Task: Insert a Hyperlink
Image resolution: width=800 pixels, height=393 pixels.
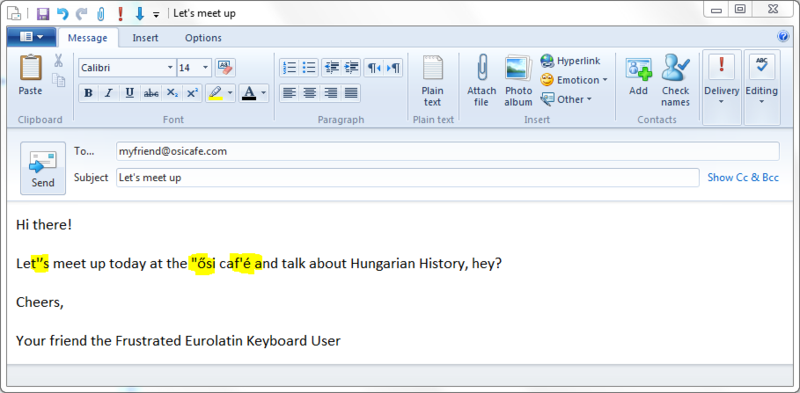Action: click(570, 61)
